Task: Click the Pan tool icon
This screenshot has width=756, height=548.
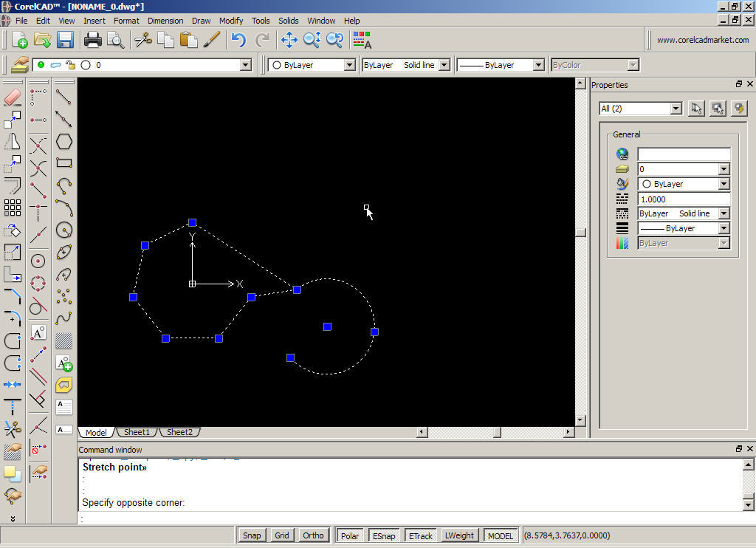Action: click(289, 41)
